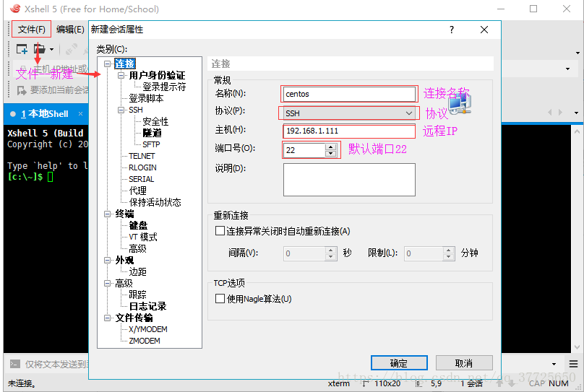584x392 pixels.
Task: Collapse the 终端 tree node
Action: (x=107, y=214)
